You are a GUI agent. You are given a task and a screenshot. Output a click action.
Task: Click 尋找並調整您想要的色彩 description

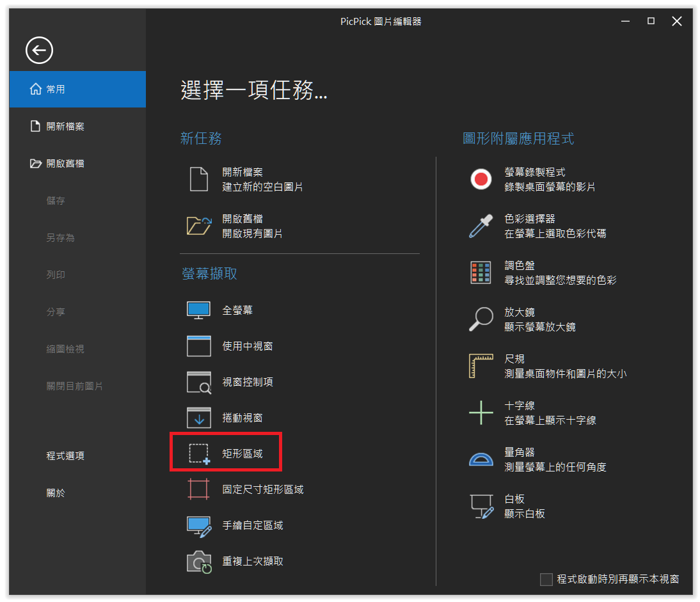[x=561, y=280]
